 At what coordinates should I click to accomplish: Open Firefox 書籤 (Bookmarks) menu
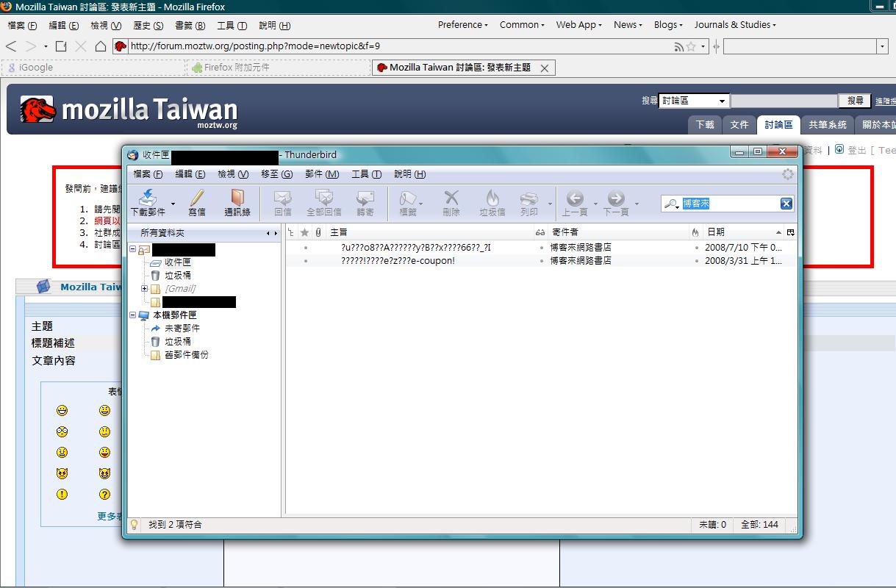[x=190, y=25]
